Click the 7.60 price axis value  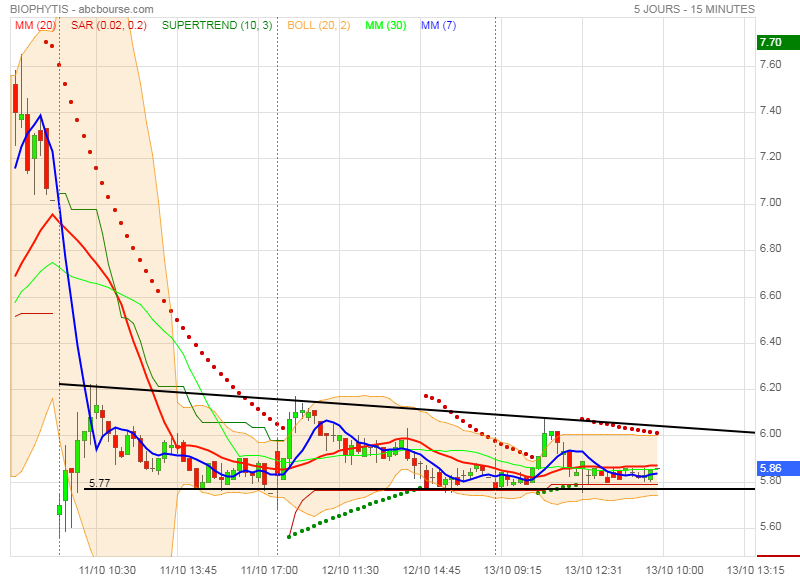tap(770, 64)
